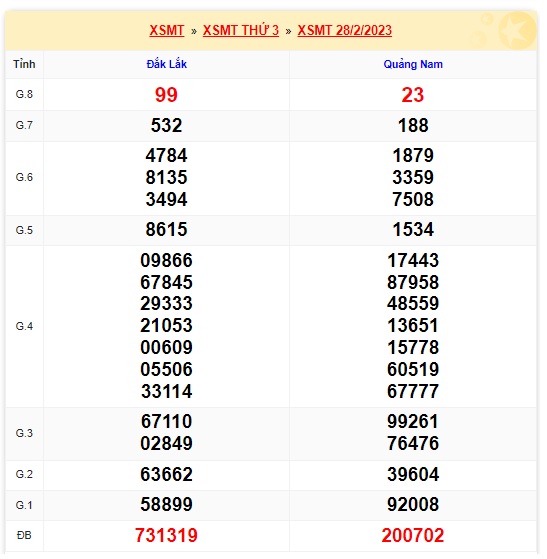Screen dimensions: 547x559
Task: Click the ĐB row label
Action: click(24, 535)
